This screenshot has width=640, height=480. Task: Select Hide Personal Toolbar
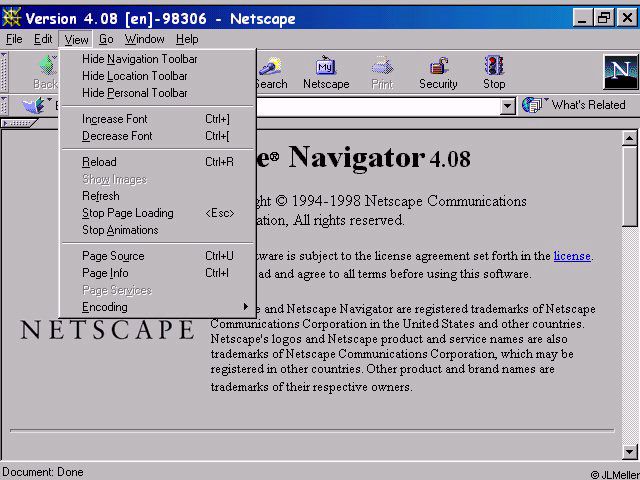click(x=158, y=93)
